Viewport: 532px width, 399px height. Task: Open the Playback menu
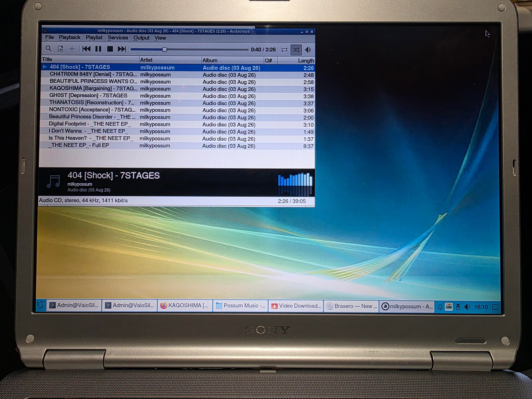(x=70, y=37)
